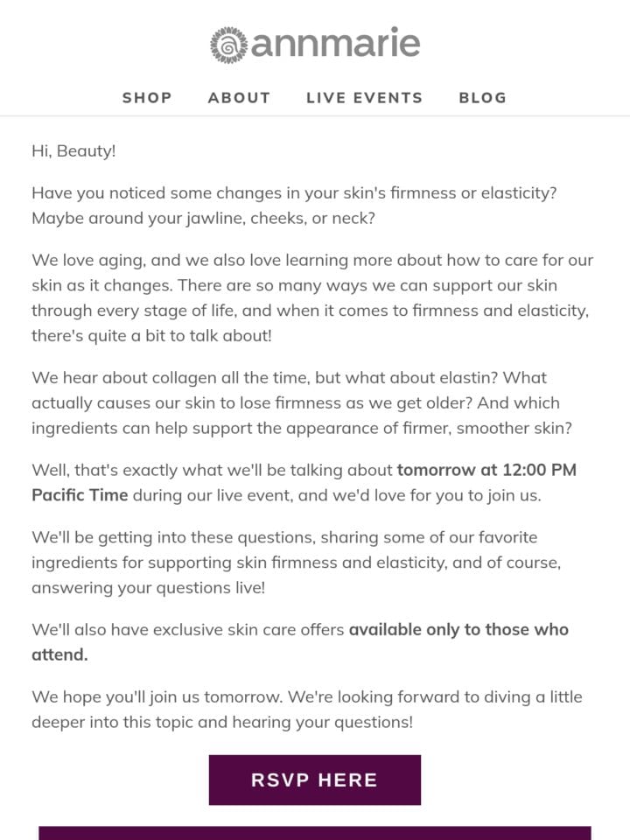Click the annmarie wordmark text in header

(335, 43)
